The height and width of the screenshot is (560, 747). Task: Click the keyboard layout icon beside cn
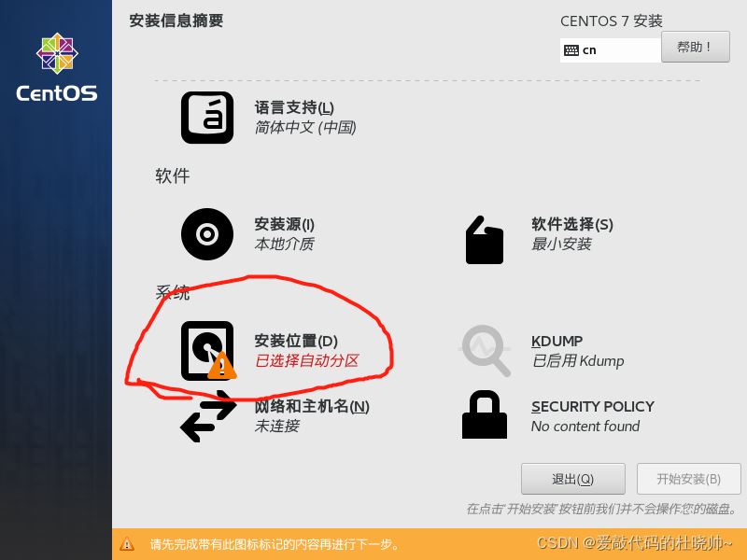[x=571, y=50]
